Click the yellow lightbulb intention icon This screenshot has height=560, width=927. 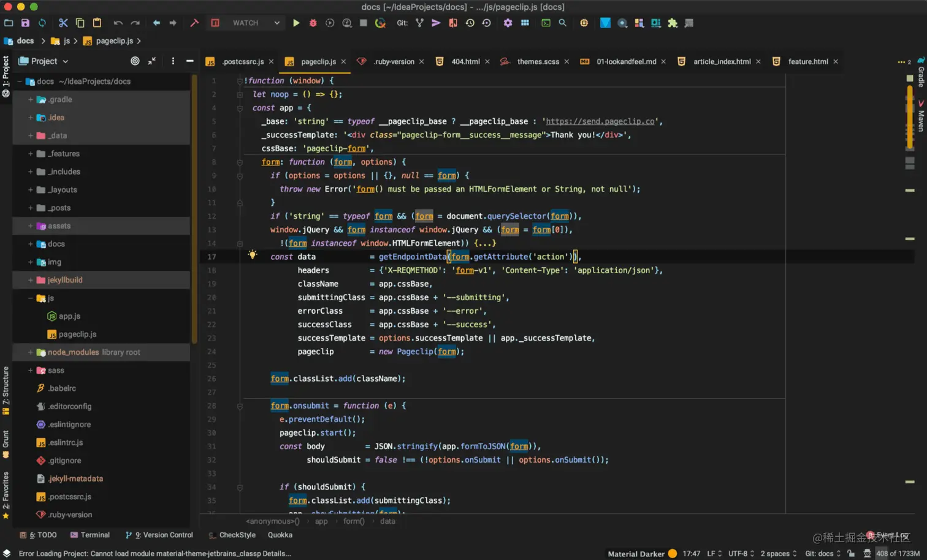coord(253,255)
